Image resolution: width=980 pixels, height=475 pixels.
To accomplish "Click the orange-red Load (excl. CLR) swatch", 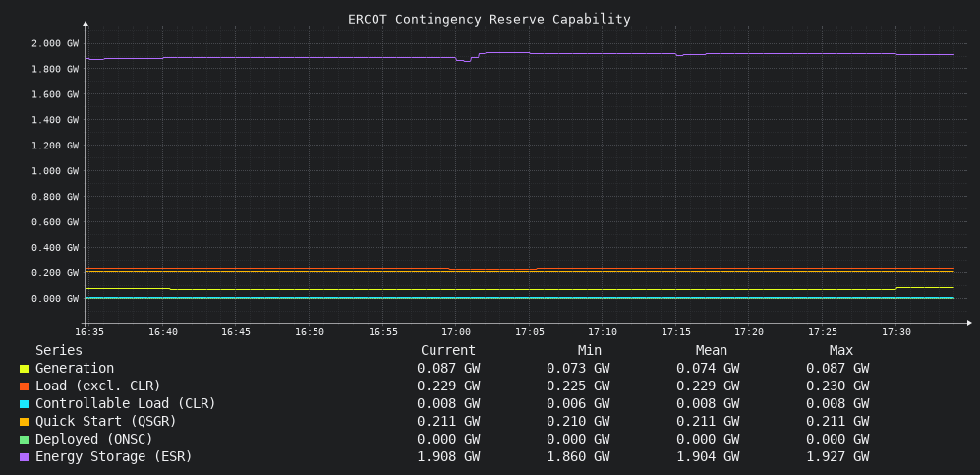I will click(x=24, y=386).
